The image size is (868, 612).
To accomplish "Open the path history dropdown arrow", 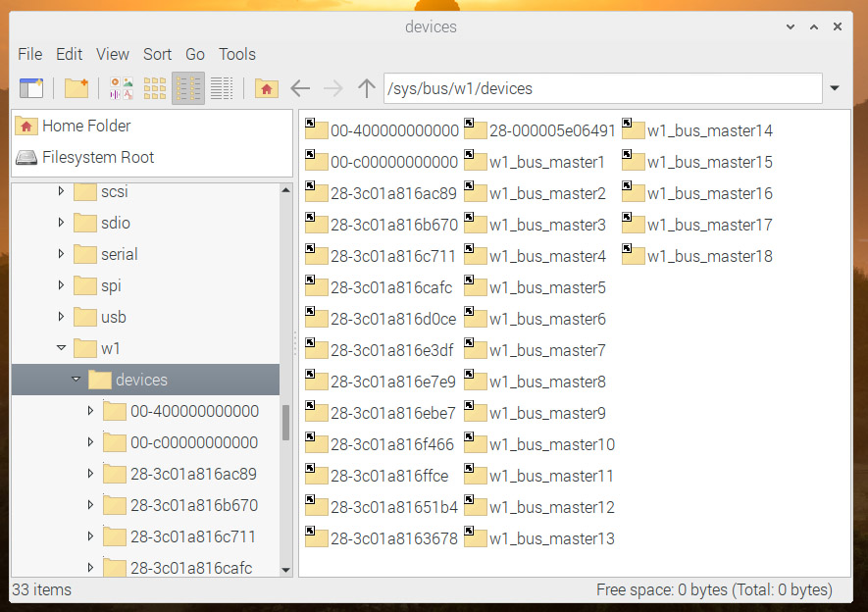I will click(835, 88).
